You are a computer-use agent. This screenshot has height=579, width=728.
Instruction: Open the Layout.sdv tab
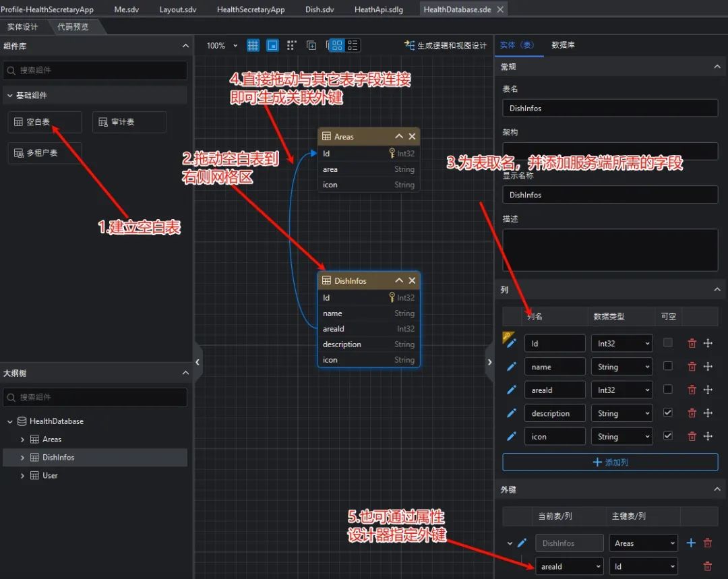tap(177, 9)
